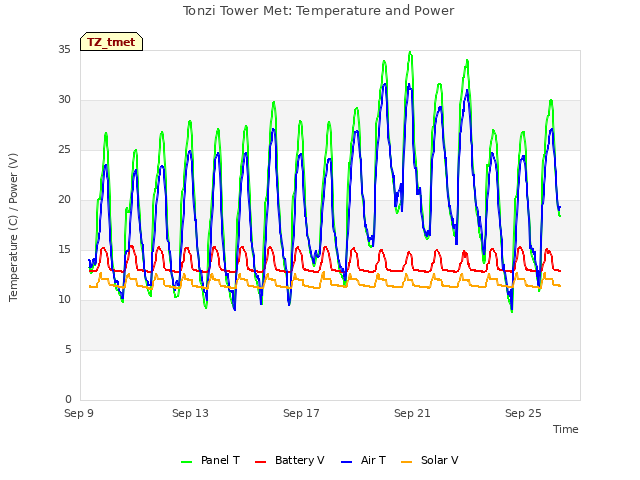
Task: Click the Sep 13 x-axis tick label
Action: (190, 413)
